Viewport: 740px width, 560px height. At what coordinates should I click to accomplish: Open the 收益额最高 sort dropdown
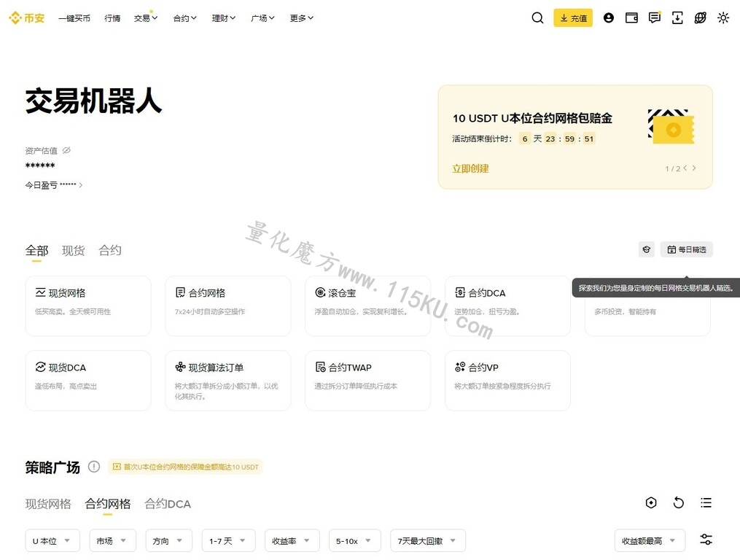click(x=650, y=540)
